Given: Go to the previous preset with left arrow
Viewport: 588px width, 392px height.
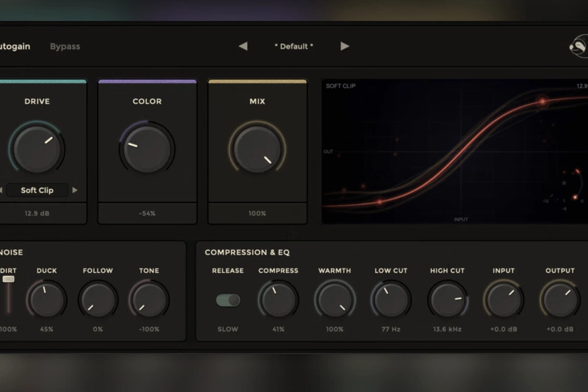Looking at the screenshot, I should coord(243,46).
